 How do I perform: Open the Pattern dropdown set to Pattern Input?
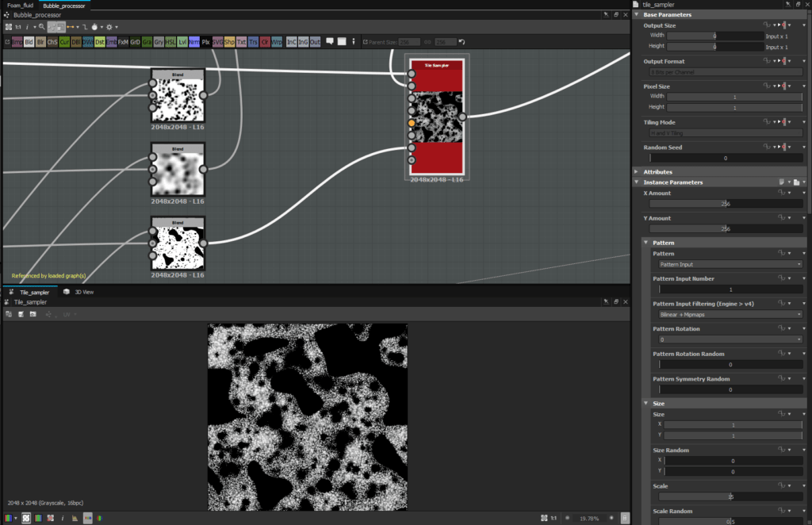(x=730, y=264)
